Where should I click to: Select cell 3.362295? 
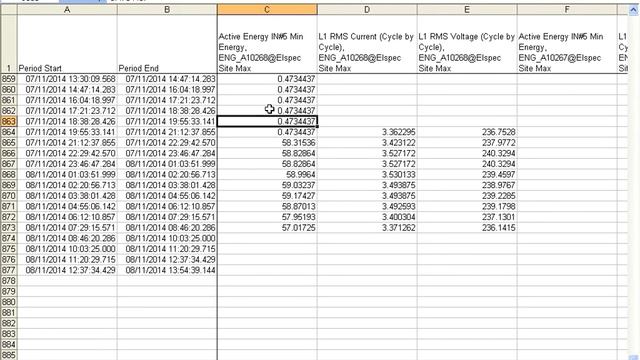(x=367, y=132)
